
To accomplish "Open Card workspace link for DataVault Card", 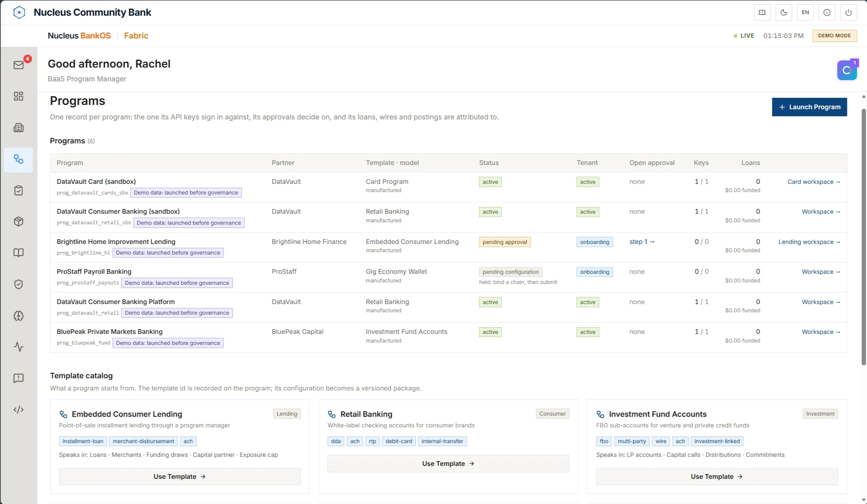I will pyautogui.click(x=814, y=182).
